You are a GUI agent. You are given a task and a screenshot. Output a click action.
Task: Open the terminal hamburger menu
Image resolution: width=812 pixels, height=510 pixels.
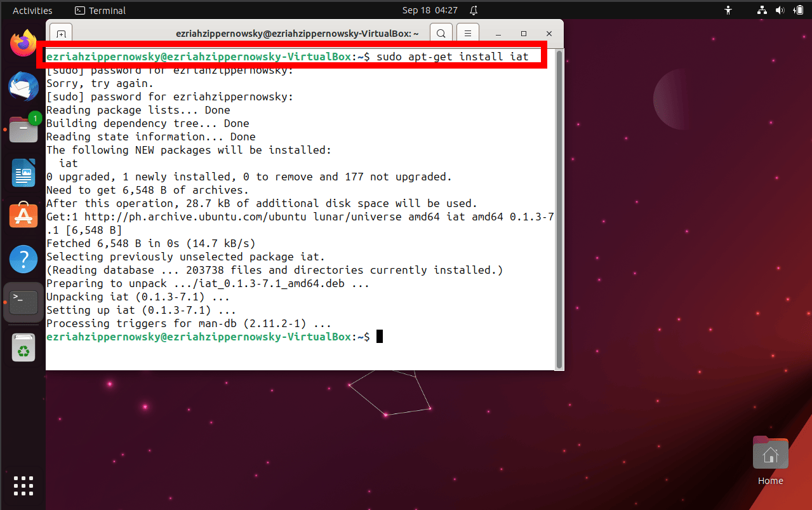pos(468,33)
